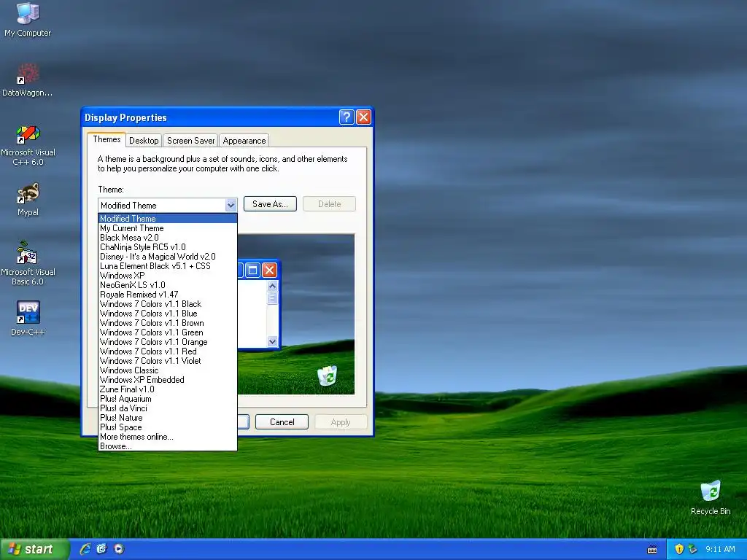This screenshot has height=560, width=747.
Task: Click the help question mark button
Action: (347, 117)
